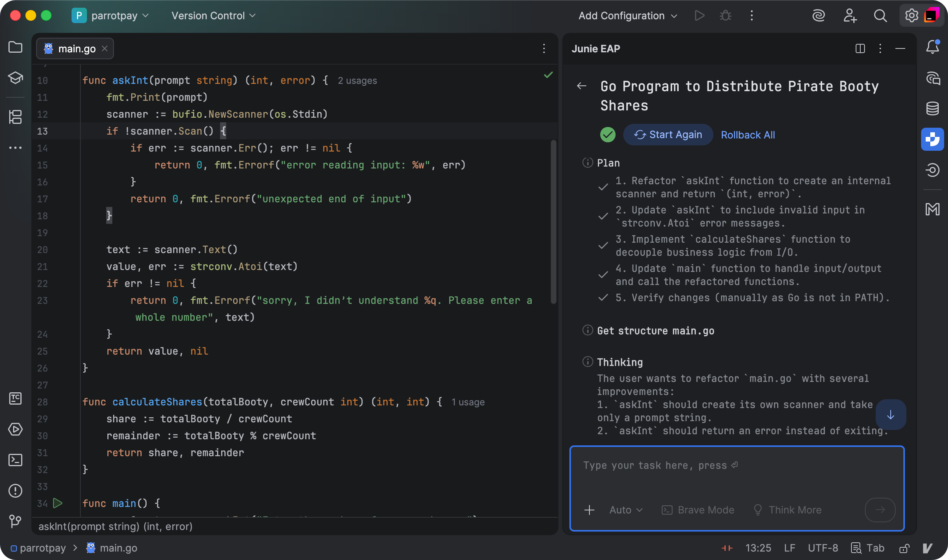Open the Junie tool window icon
Image resolution: width=948 pixels, height=560 pixels.
point(932,139)
